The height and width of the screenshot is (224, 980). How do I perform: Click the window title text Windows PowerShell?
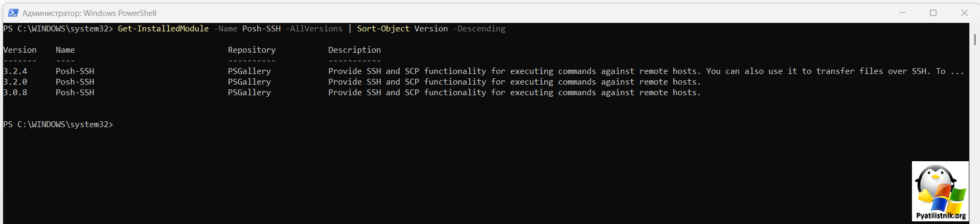pyautogui.click(x=120, y=13)
